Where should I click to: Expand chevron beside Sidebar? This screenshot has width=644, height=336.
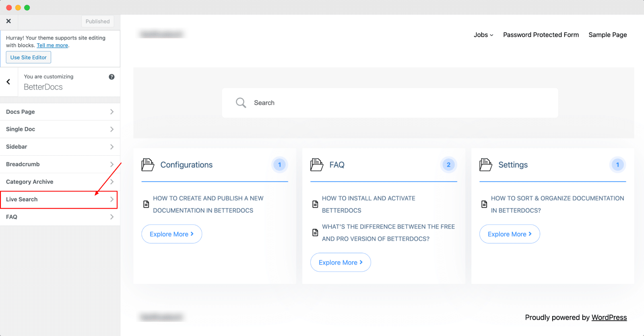112,147
